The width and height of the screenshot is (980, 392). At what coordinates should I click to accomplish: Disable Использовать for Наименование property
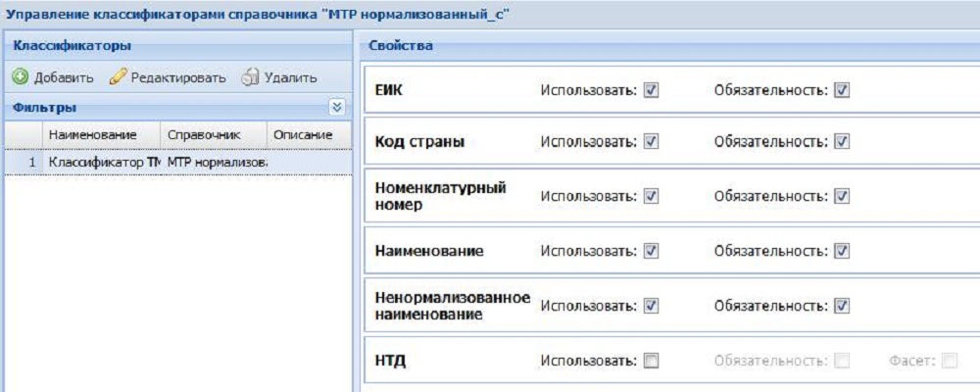coord(652,251)
